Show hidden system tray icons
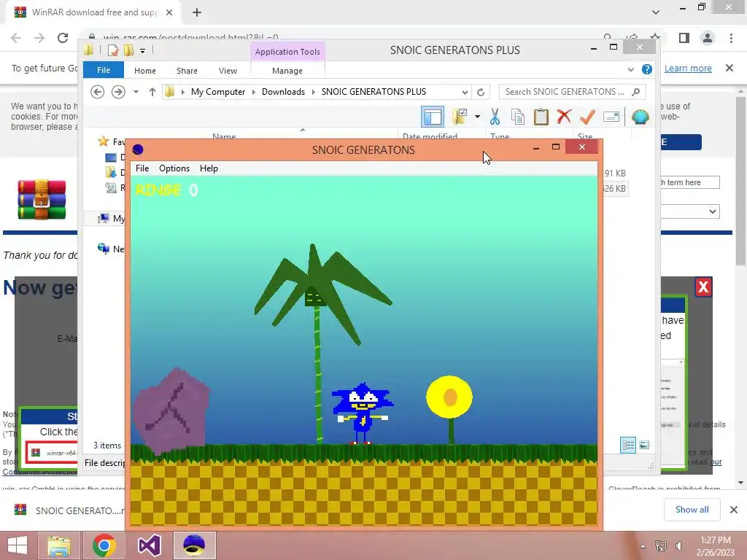 click(x=643, y=546)
